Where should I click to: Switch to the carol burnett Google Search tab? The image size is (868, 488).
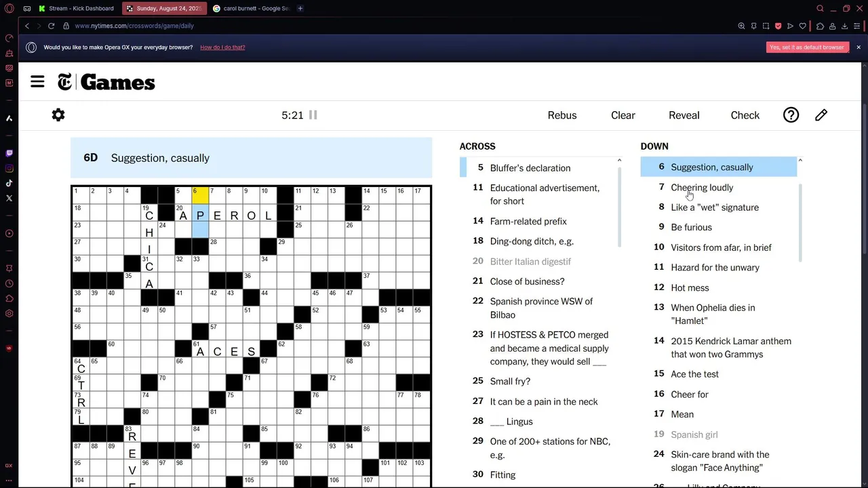point(251,8)
